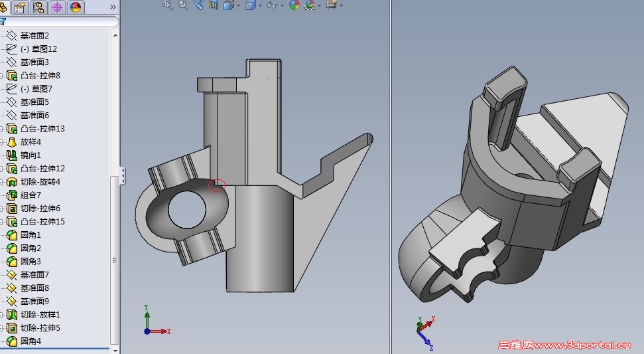Viewport: 644px width, 354px height.
Task: Switch to the ConfigurationManager tab
Action: click(x=38, y=7)
